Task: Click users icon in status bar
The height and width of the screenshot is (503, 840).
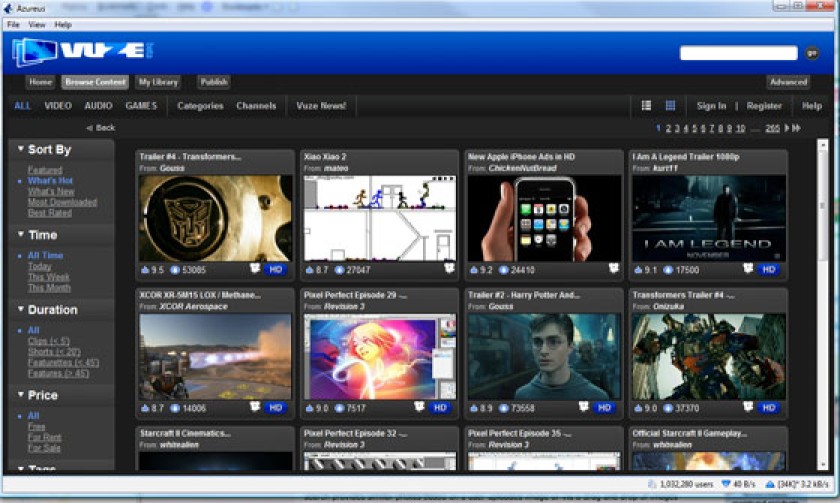Action: (652, 484)
